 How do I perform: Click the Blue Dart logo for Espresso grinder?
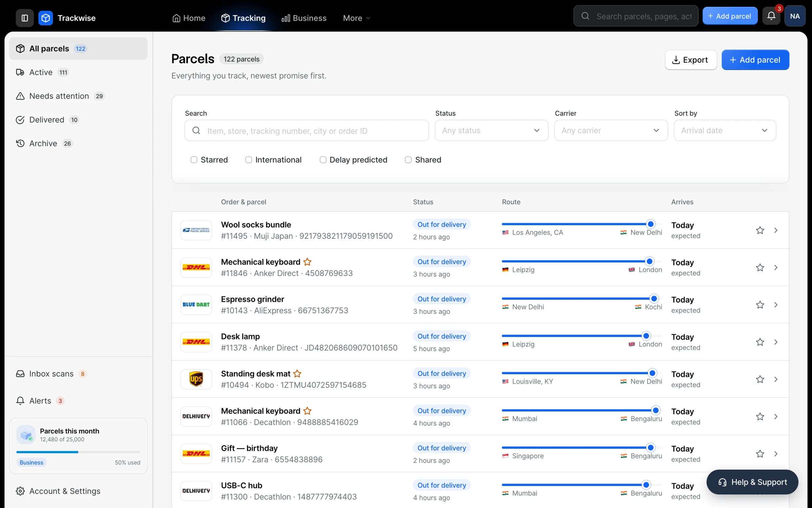(196, 305)
